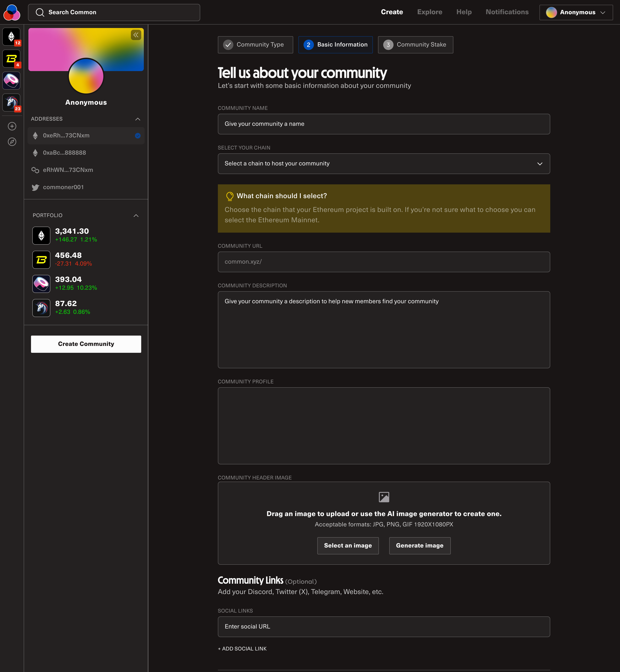
Task: Open the Select a chain dropdown
Action: pos(384,164)
